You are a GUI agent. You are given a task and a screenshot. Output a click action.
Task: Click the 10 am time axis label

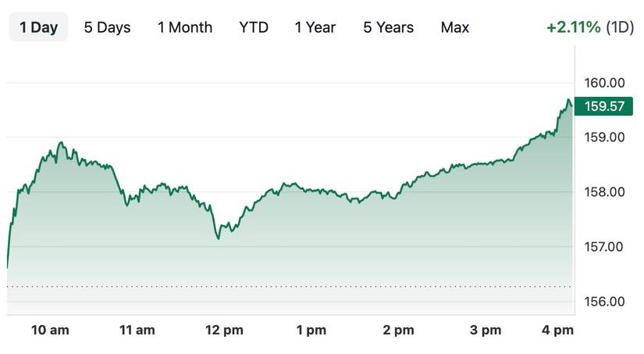click(50, 331)
